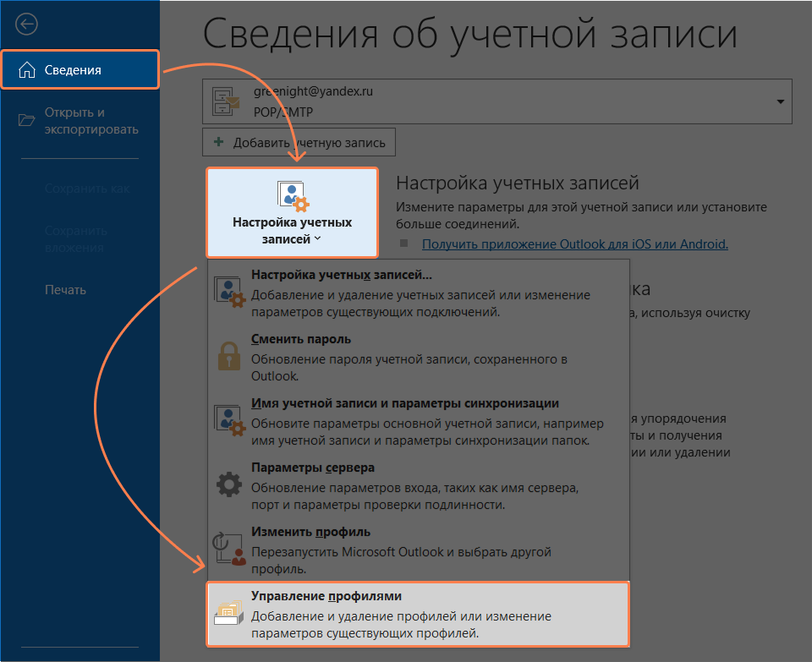The image size is (812, 662).
Task: Select Параметры сервера menu entry
Action: point(313,468)
